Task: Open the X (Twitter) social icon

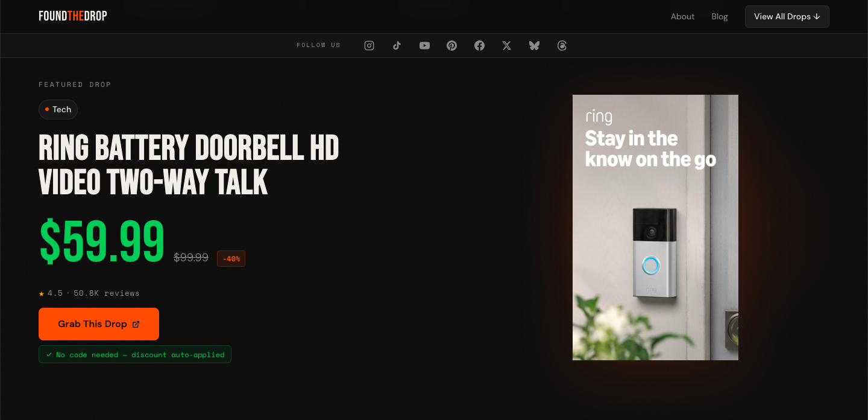Action: 507,45
